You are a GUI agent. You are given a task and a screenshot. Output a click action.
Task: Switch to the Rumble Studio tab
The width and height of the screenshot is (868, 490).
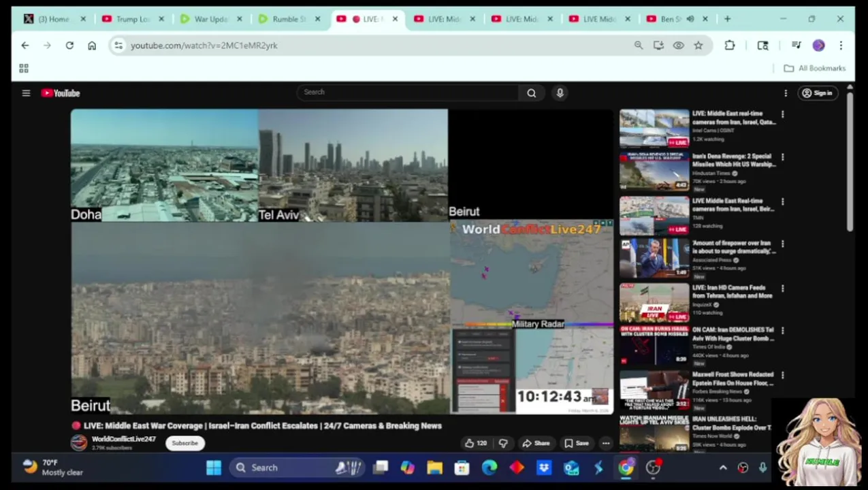coord(289,19)
